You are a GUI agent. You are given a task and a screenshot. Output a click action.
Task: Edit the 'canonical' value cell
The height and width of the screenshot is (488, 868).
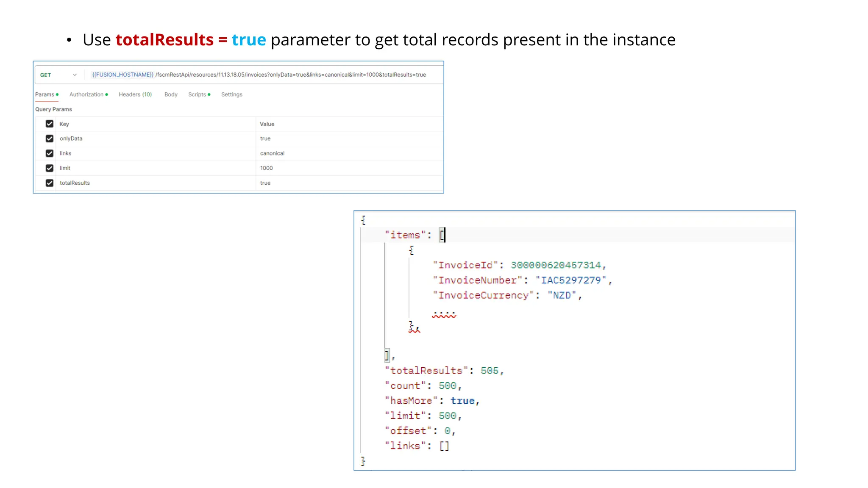point(350,153)
